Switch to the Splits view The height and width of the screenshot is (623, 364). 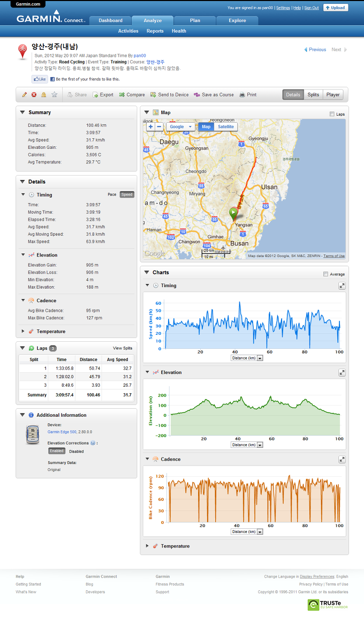pyautogui.click(x=313, y=95)
